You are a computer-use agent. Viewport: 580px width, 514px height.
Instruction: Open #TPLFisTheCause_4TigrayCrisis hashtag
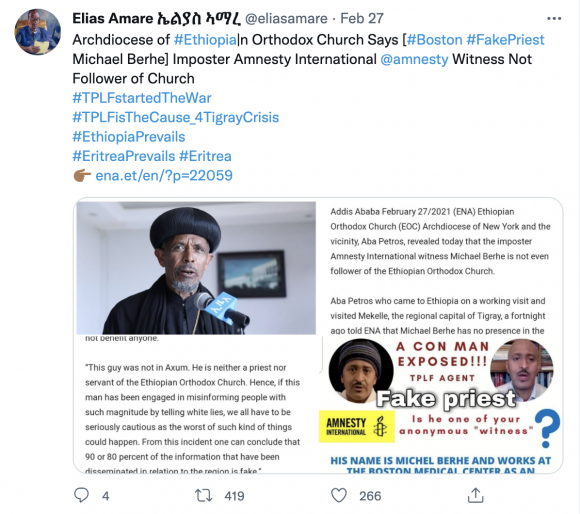[176, 118]
